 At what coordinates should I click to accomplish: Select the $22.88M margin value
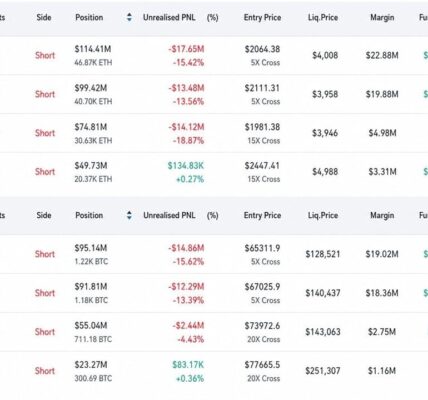click(x=382, y=55)
